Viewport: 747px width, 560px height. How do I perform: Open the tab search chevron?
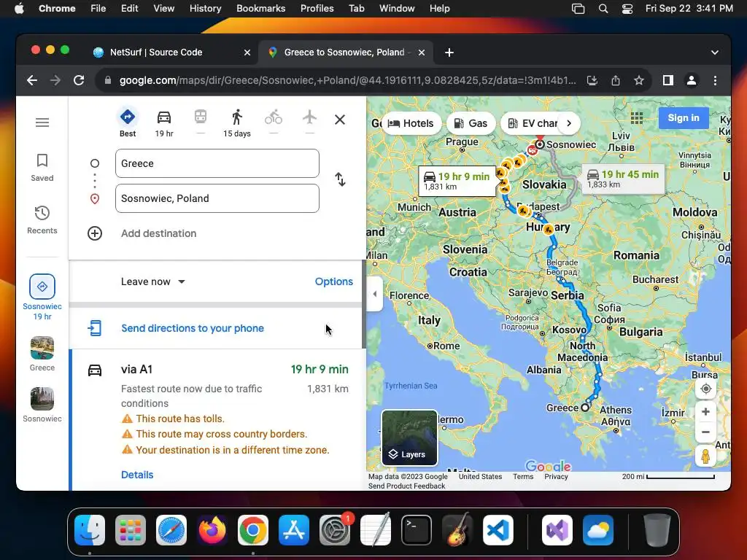[x=715, y=52]
